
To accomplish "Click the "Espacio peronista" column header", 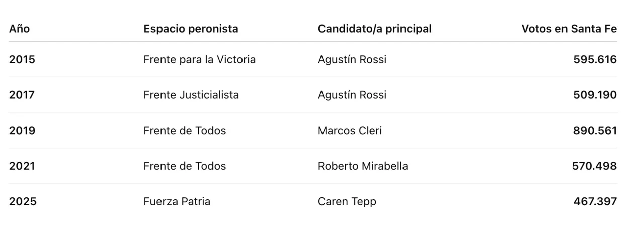I will click(191, 29).
